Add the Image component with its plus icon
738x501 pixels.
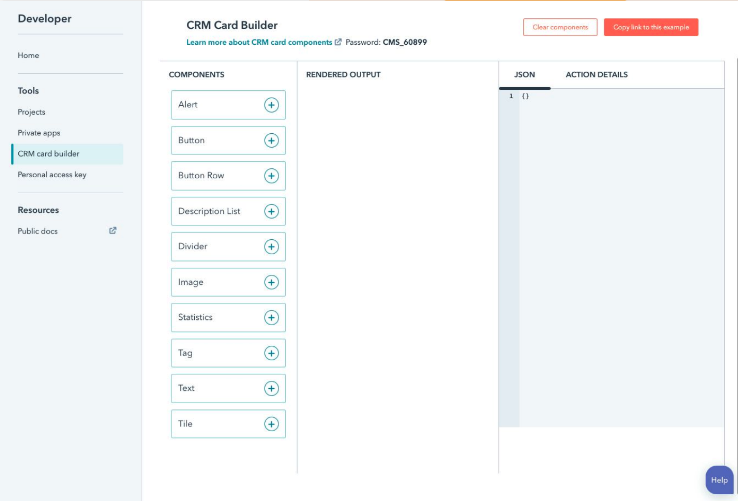point(271,282)
